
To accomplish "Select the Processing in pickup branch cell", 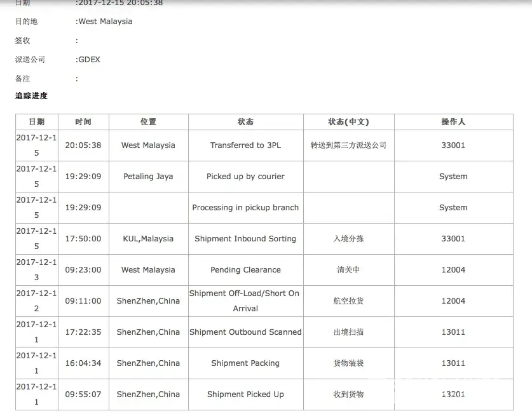I will tap(245, 208).
